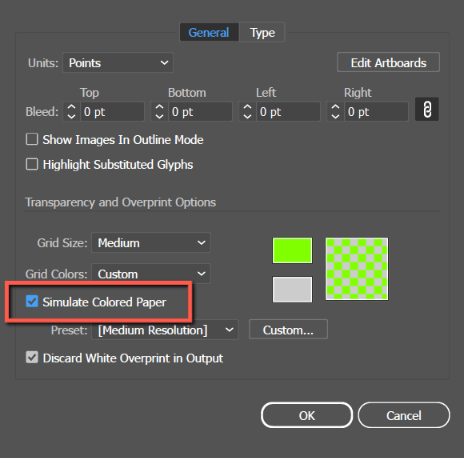
Task: Switch to the Type tab
Action: tap(262, 32)
